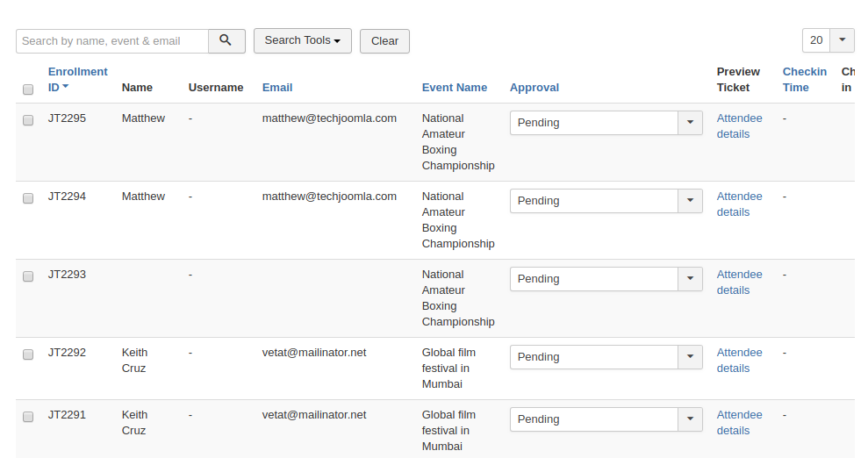Select the checkbox for JT2293 row
Screen dimensions: 868x458
(x=28, y=276)
